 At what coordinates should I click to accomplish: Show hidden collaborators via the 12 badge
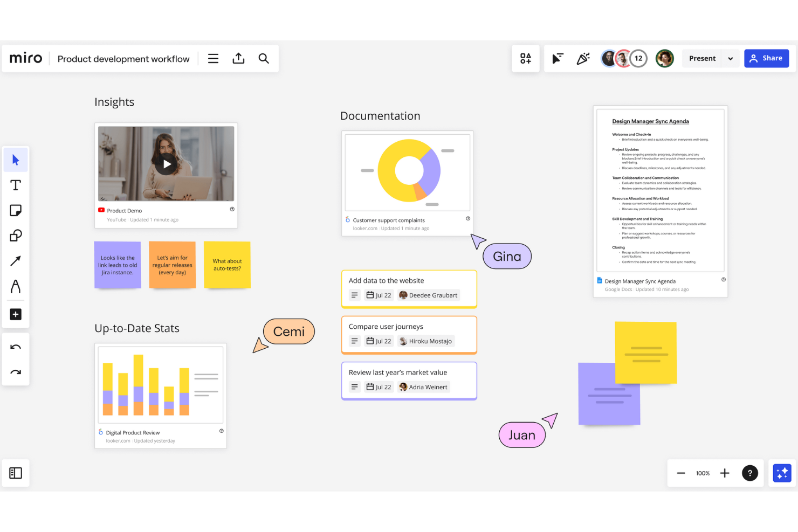click(x=638, y=58)
